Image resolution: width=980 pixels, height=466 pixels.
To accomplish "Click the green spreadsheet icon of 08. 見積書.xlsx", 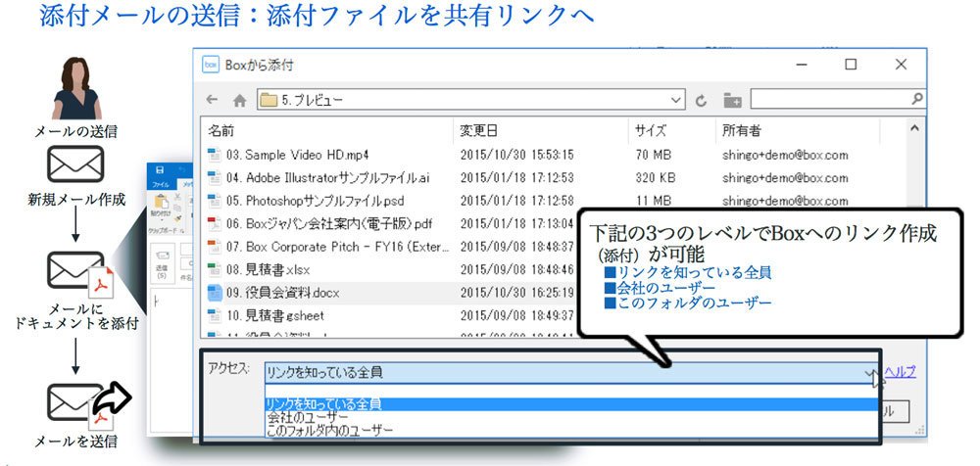I will pyautogui.click(x=215, y=270).
